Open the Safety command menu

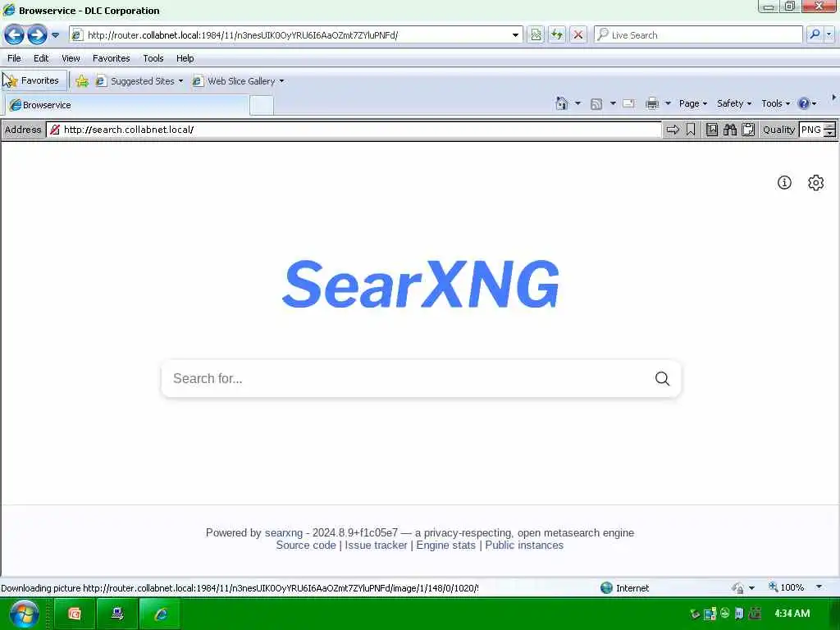[734, 103]
